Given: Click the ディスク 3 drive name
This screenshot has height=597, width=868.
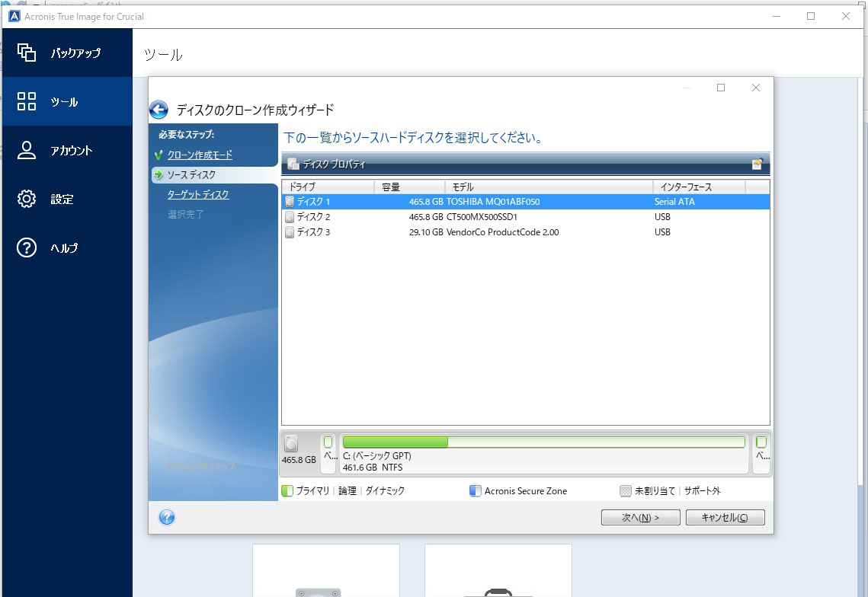Looking at the screenshot, I should (313, 232).
